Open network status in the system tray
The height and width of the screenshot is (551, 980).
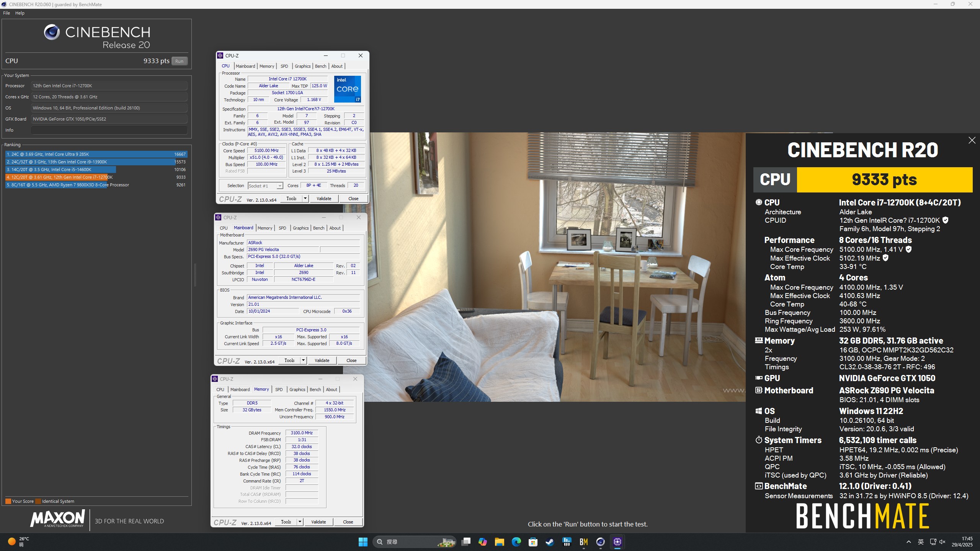933,542
